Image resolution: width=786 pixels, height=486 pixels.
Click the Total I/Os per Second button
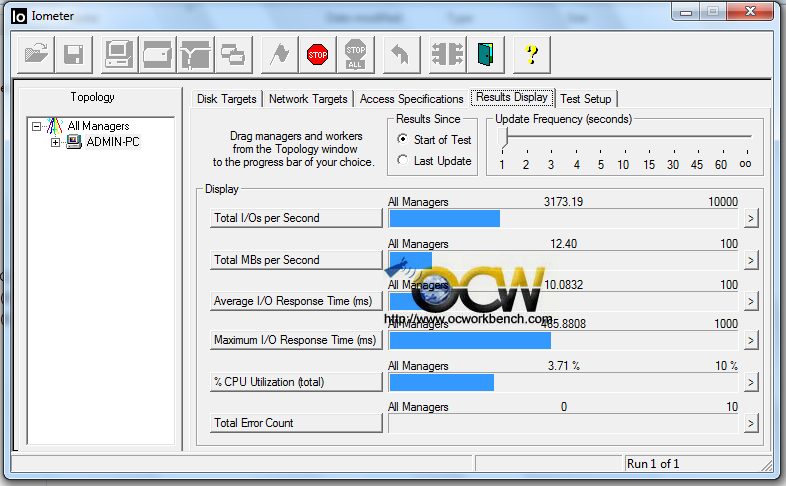point(296,218)
